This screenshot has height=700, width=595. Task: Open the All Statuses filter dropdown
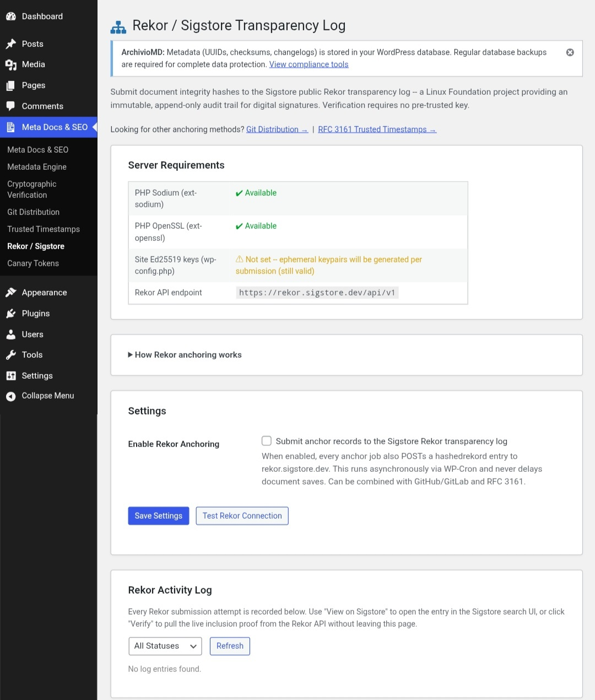165,646
